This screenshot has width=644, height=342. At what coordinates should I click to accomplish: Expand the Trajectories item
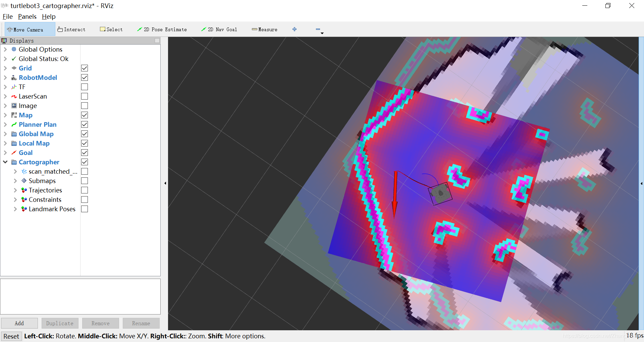[15, 190]
